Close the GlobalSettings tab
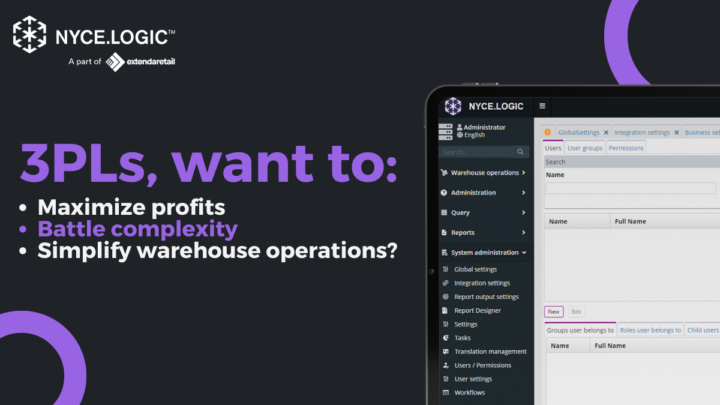The width and height of the screenshot is (720, 405). click(x=606, y=133)
